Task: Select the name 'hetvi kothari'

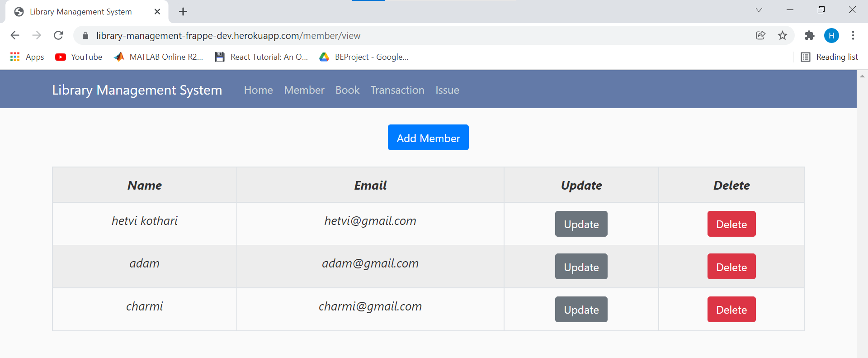Action: click(145, 220)
